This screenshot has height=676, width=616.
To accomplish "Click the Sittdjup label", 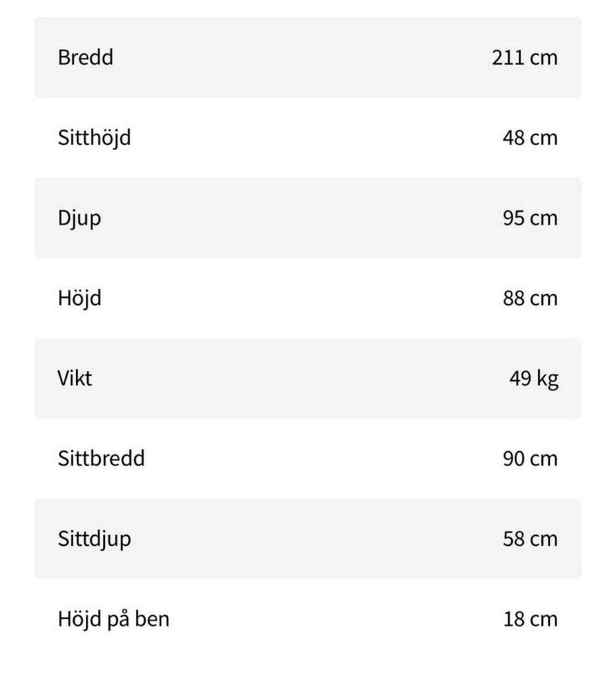I will [94, 539].
